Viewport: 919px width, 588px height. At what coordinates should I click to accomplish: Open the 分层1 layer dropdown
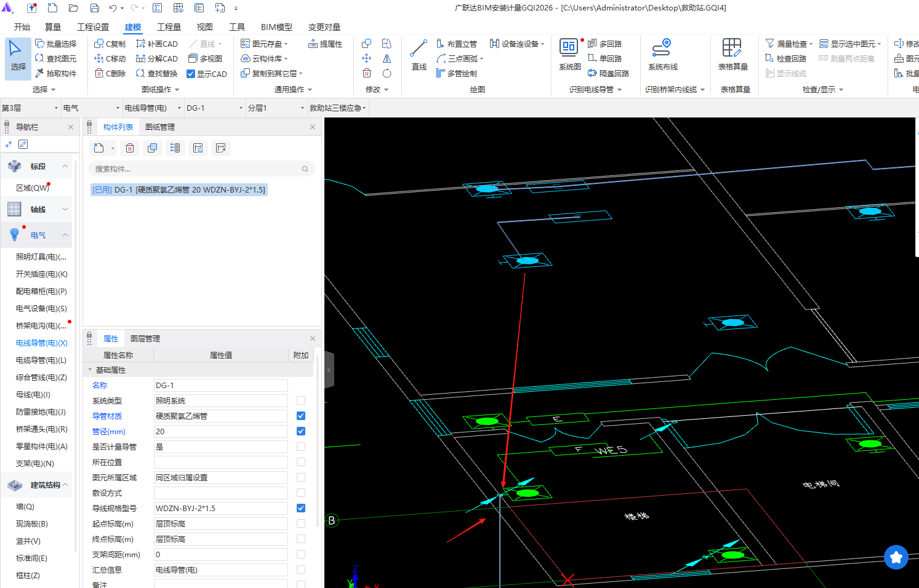(276, 108)
